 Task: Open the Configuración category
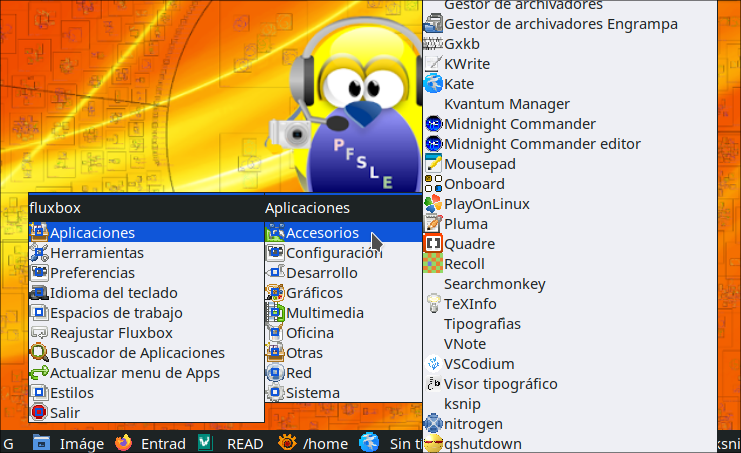click(x=344, y=253)
